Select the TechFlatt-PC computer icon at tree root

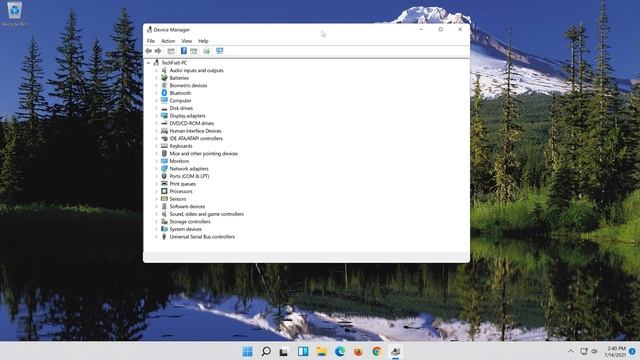(156, 63)
